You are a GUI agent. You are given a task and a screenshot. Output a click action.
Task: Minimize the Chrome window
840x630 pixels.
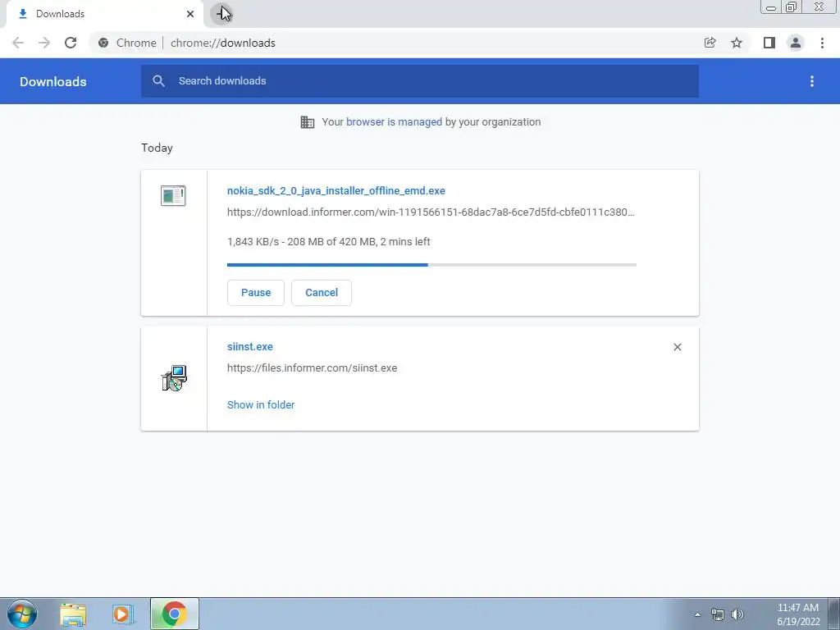coord(771,7)
